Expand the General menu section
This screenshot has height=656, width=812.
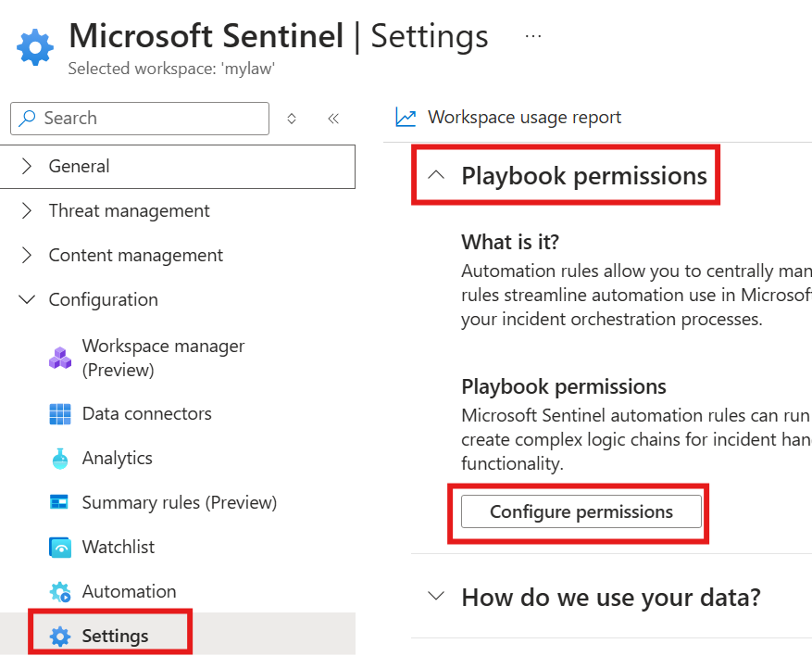pos(28,167)
